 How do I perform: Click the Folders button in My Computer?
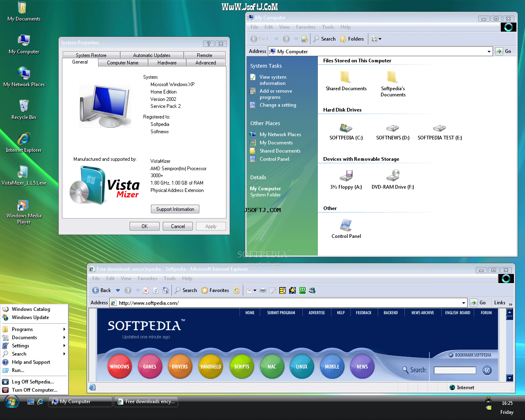(x=352, y=39)
